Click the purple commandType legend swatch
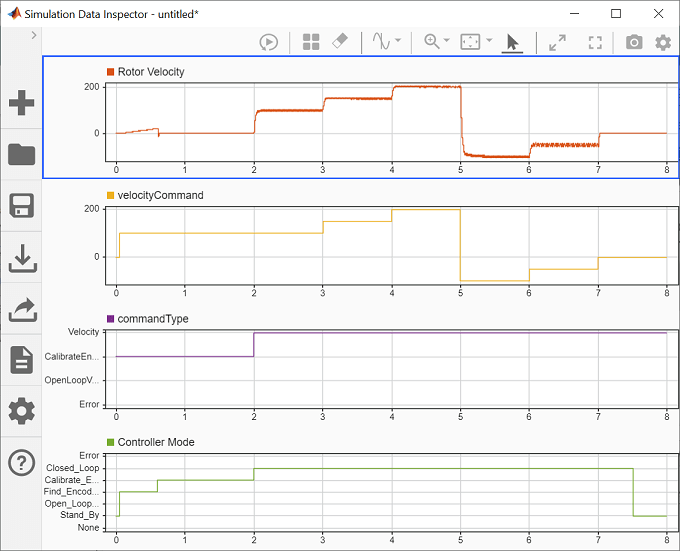The height and width of the screenshot is (551, 680). tap(111, 319)
